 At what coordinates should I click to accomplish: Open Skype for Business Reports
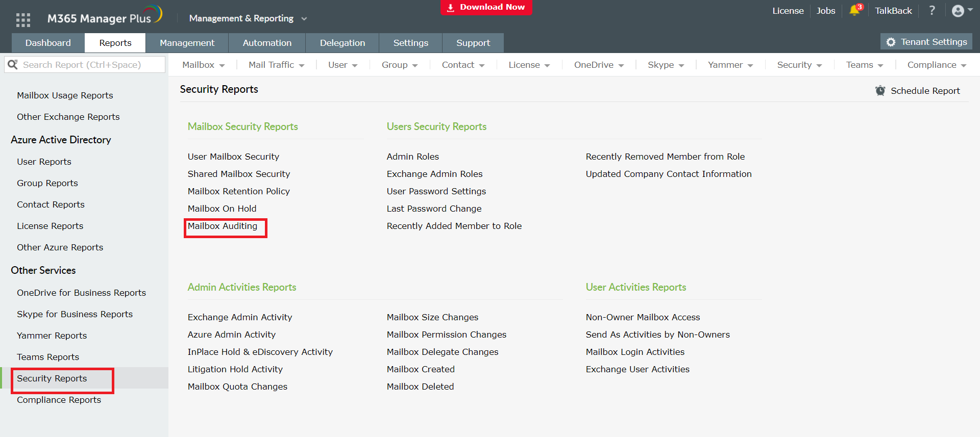click(x=75, y=314)
